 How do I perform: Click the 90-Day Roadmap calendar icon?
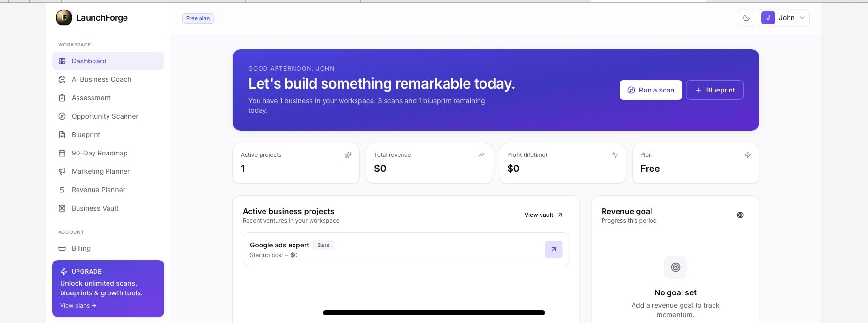[x=62, y=153]
